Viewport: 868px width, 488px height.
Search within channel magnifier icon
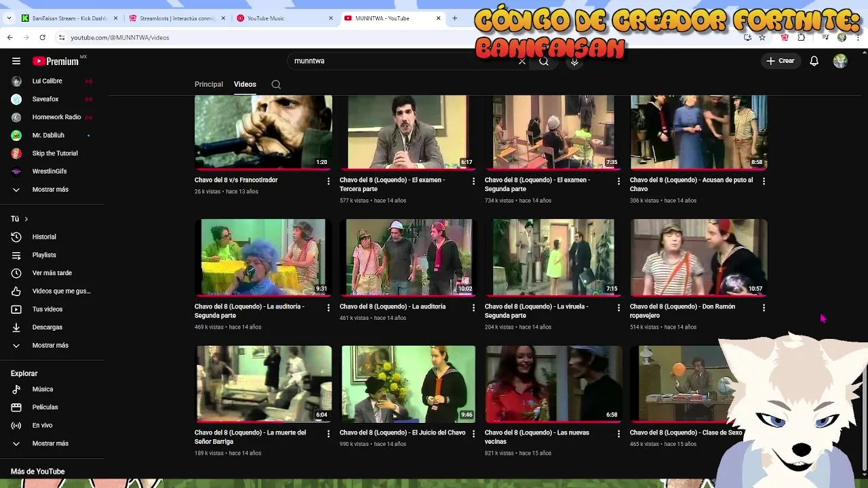coord(276,85)
